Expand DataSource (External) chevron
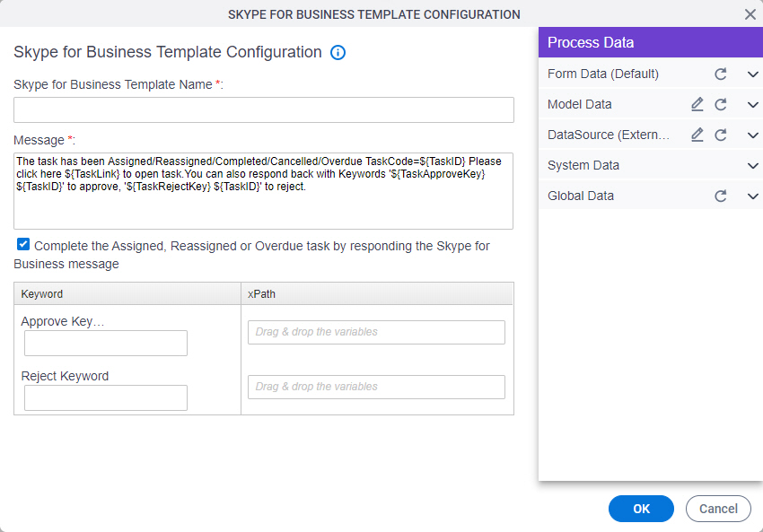The image size is (763, 532). (752, 135)
